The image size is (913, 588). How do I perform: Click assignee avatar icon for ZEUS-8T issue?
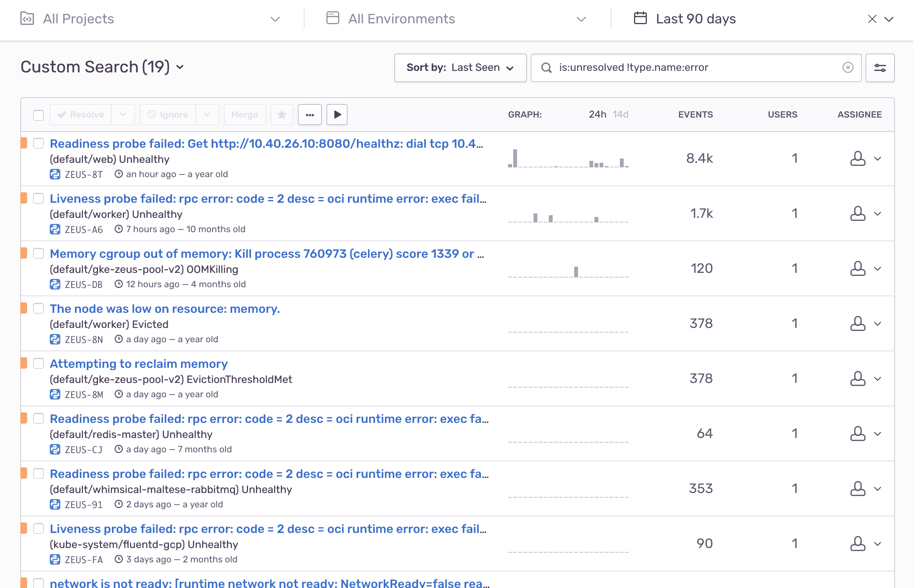coord(857,158)
